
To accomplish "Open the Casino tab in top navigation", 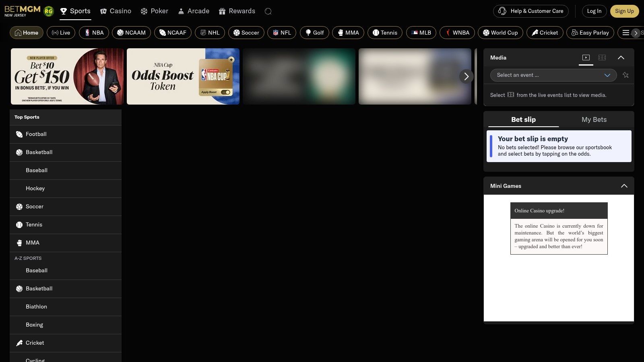I will (116, 11).
